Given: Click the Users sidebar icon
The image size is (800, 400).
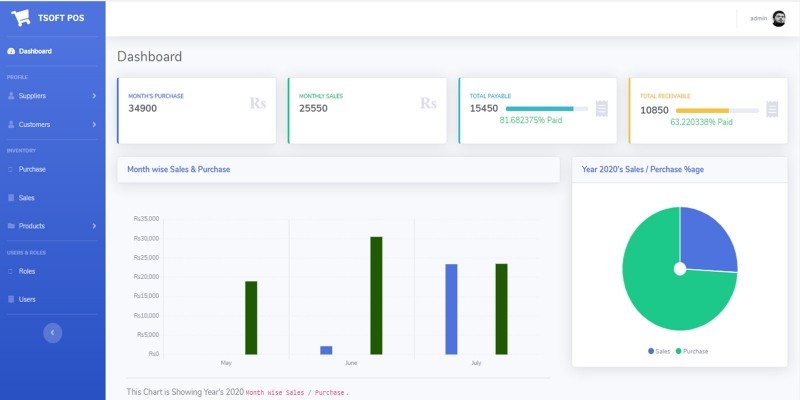Looking at the screenshot, I should pyautogui.click(x=11, y=299).
